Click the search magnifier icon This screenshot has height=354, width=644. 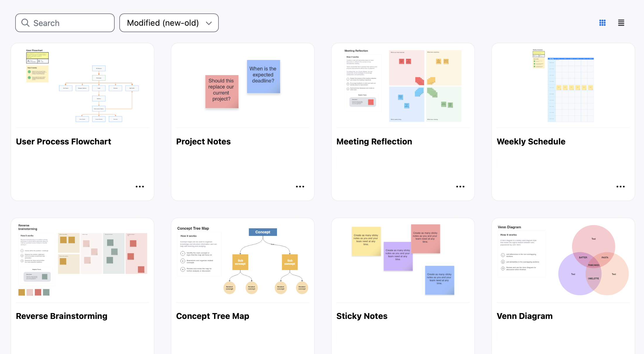click(25, 23)
